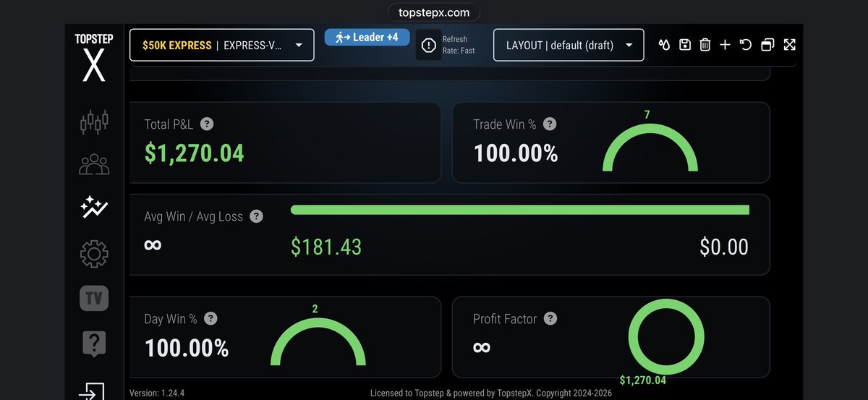Click the trash can icon
This screenshot has height=400, width=868.
705,45
